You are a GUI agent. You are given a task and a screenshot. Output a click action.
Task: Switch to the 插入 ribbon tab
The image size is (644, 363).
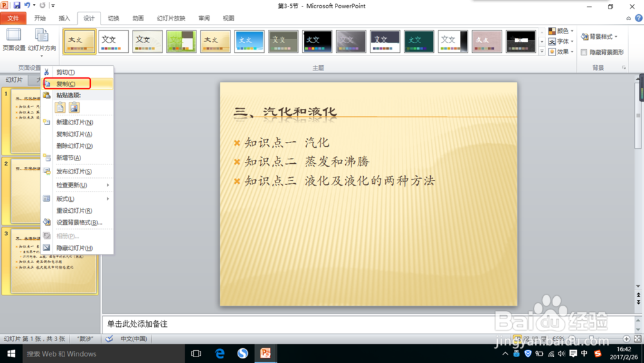[x=64, y=18]
